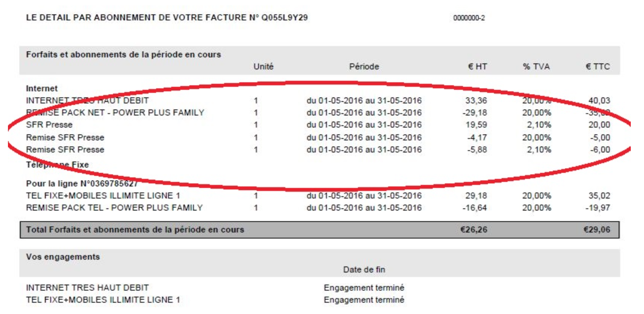The height and width of the screenshot is (314, 644).
Task: Click the €26,26 total HT value
Action: pos(474,230)
